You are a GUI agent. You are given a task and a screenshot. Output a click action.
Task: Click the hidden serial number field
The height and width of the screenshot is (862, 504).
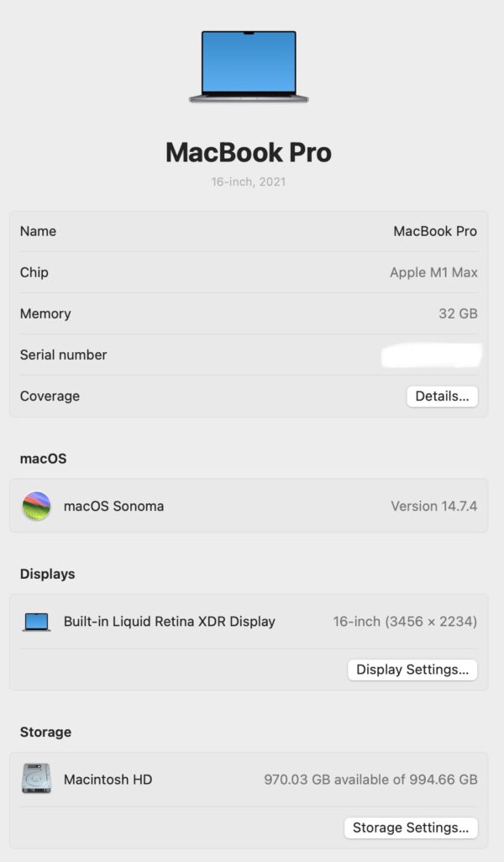[x=432, y=355]
